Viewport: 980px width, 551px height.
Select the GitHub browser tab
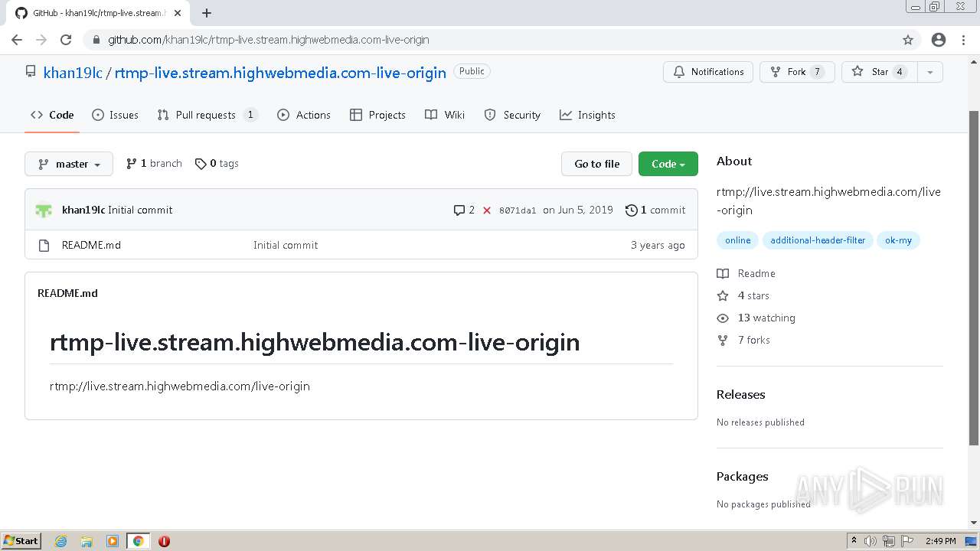[100, 13]
